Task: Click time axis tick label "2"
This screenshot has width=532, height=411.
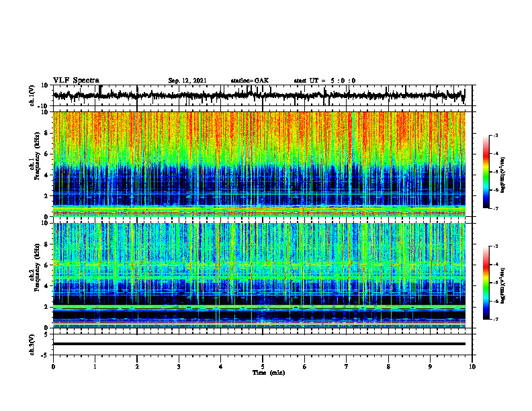Action: (137, 367)
